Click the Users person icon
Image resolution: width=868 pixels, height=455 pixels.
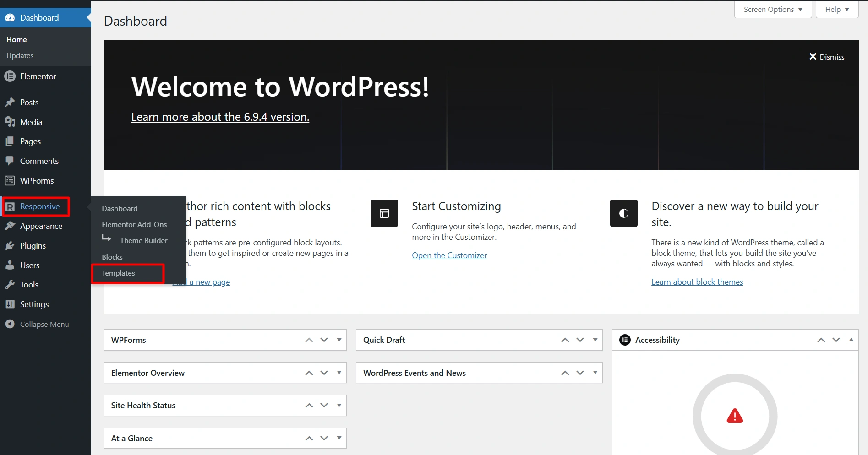click(x=10, y=265)
